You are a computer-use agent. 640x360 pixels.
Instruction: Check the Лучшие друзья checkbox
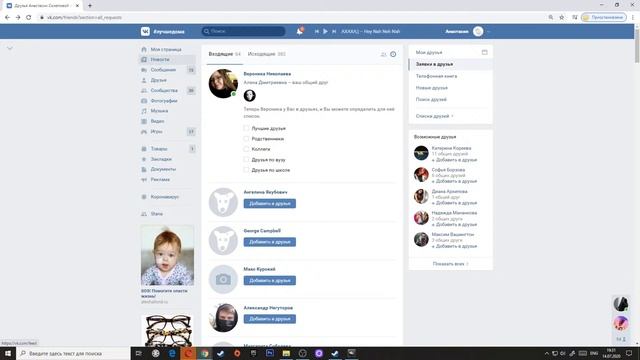click(x=246, y=128)
